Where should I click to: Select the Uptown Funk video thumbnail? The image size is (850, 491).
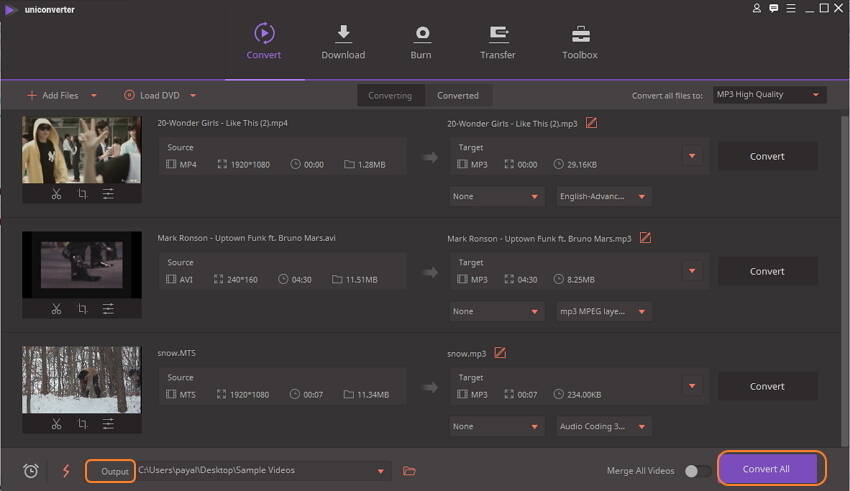[81, 264]
